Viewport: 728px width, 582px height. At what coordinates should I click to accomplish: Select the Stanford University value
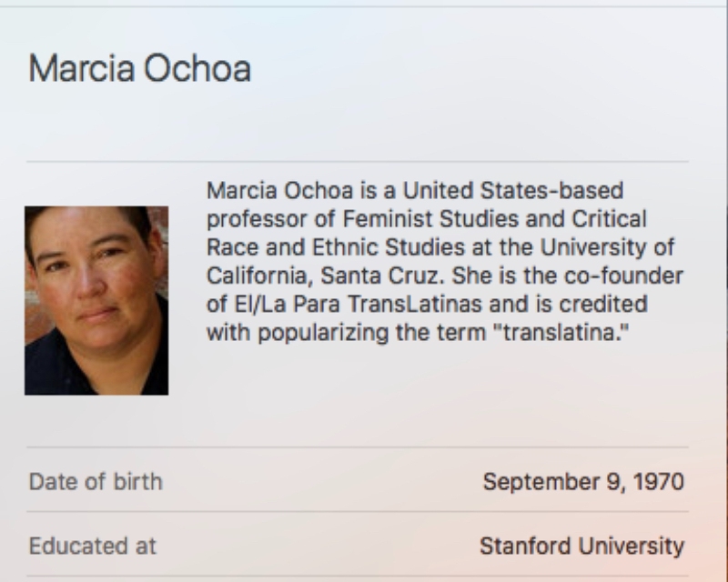pyautogui.click(x=581, y=547)
